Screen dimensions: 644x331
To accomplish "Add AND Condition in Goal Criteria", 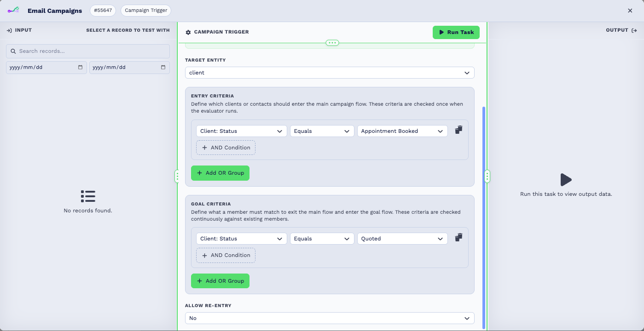I will (226, 255).
